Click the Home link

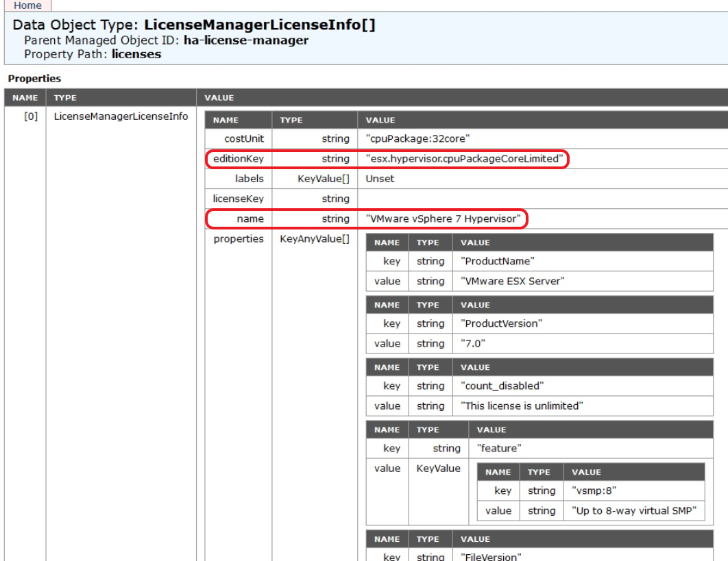coord(27,5)
